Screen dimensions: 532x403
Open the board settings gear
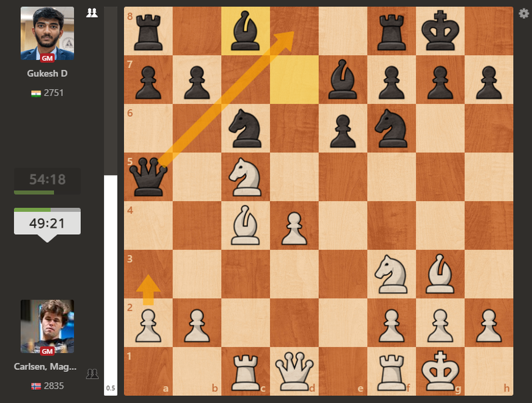coord(524,14)
